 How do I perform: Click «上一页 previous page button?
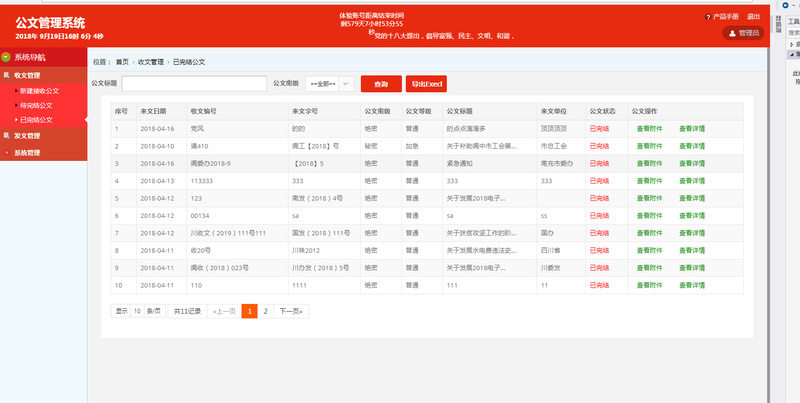224,311
